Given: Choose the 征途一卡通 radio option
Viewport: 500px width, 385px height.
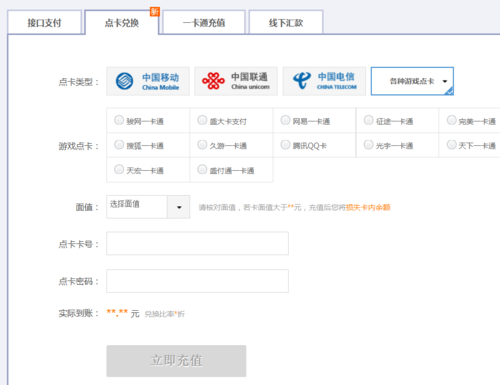Looking at the screenshot, I should click(368, 120).
